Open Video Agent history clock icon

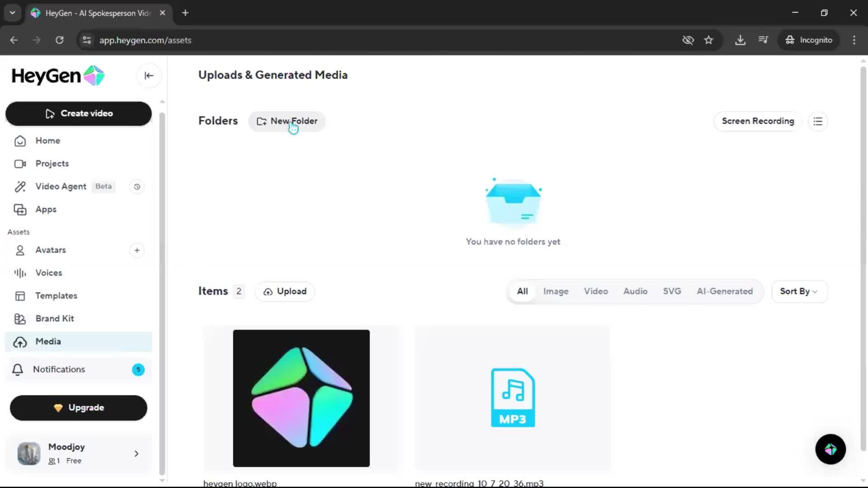[137, 187]
